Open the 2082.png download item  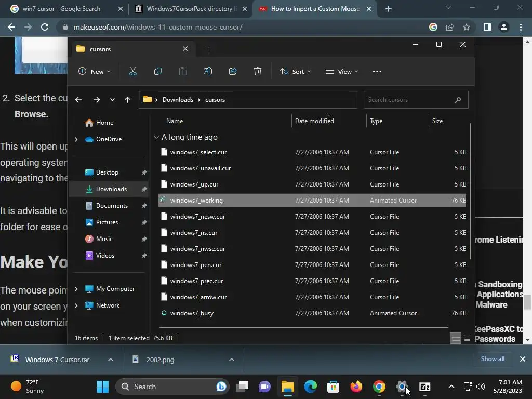(159, 360)
